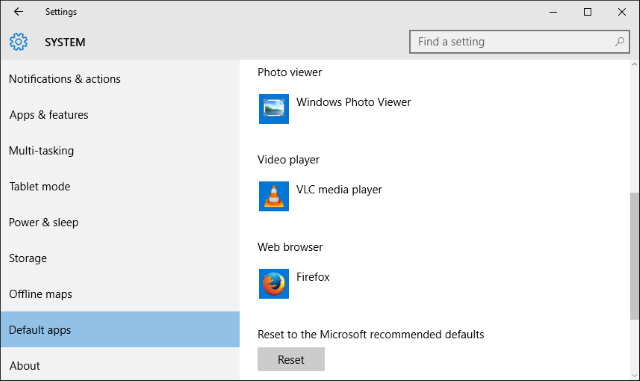This screenshot has width=640, height=381.
Task: Click the blue Settings gear icon
Action: [18, 42]
